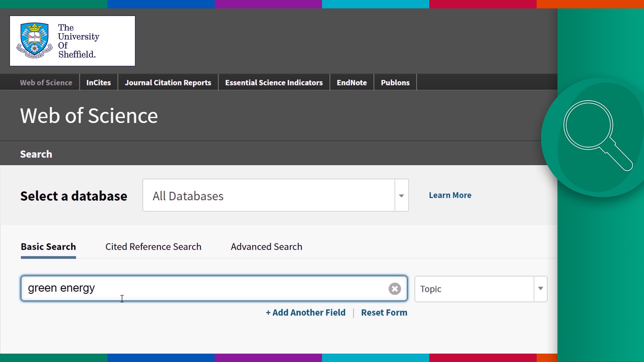Viewport: 644px width, 362px height.
Task: Click the University of Sheffield logo
Action: 72,41
